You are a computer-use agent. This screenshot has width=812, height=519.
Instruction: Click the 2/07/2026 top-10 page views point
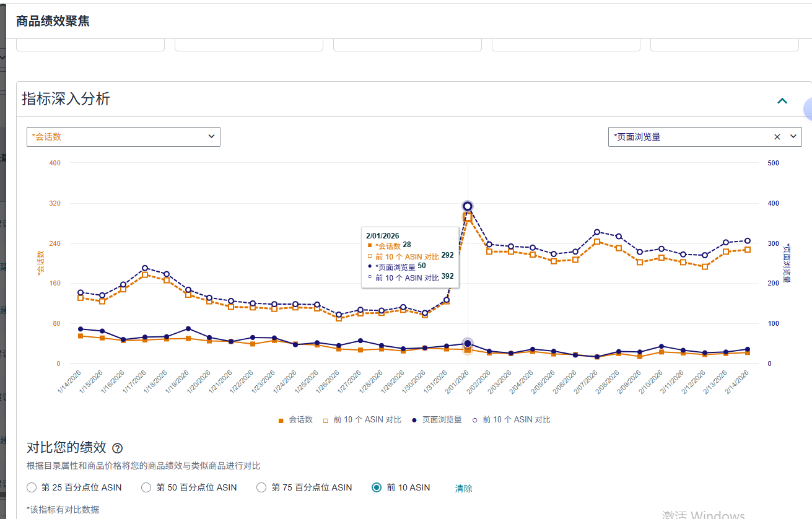(x=597, y=232)
